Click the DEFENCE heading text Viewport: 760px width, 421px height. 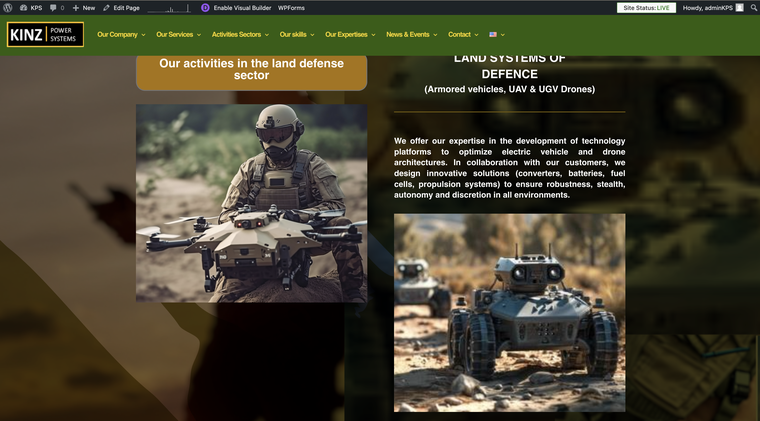(509, 74)
